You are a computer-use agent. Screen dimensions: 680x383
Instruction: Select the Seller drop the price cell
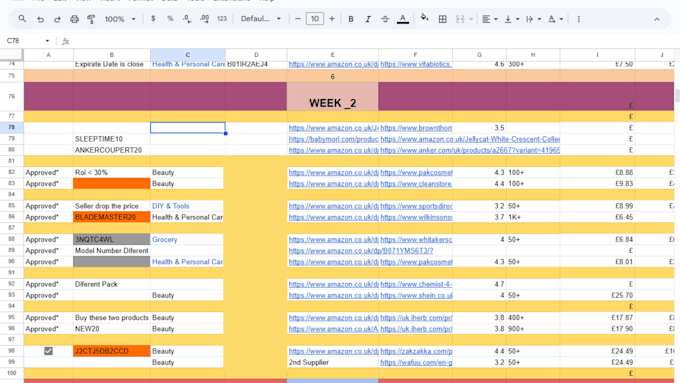click(x=112, y=206)
